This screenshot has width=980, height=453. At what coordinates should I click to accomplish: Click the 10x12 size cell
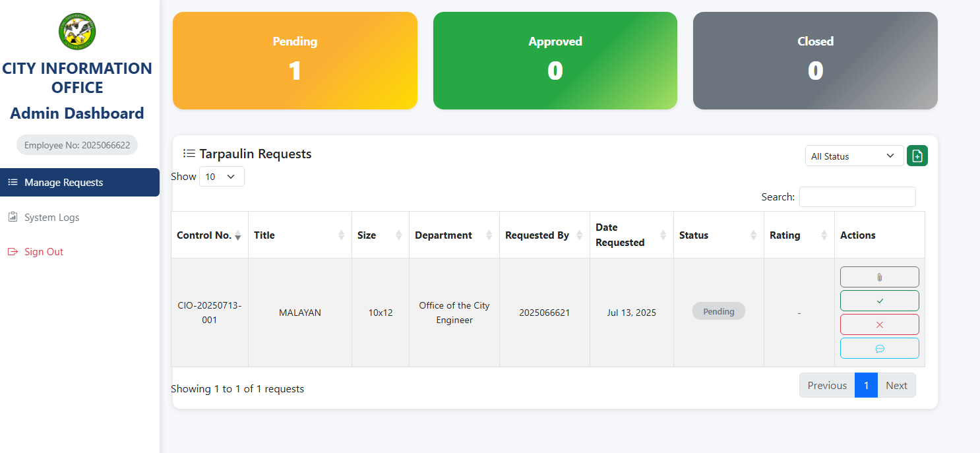tap(381, 313)
